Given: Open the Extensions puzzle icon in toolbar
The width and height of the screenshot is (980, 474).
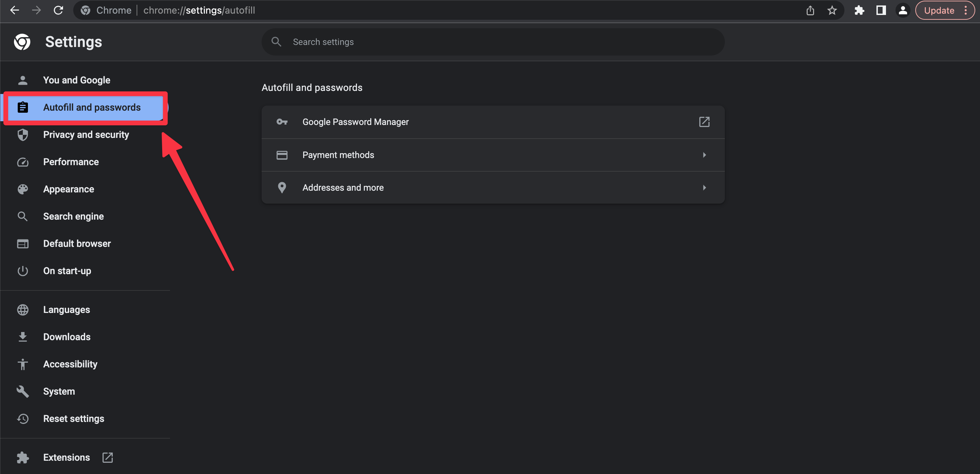Looking at the screenshot, I should (x=859, y=10).
